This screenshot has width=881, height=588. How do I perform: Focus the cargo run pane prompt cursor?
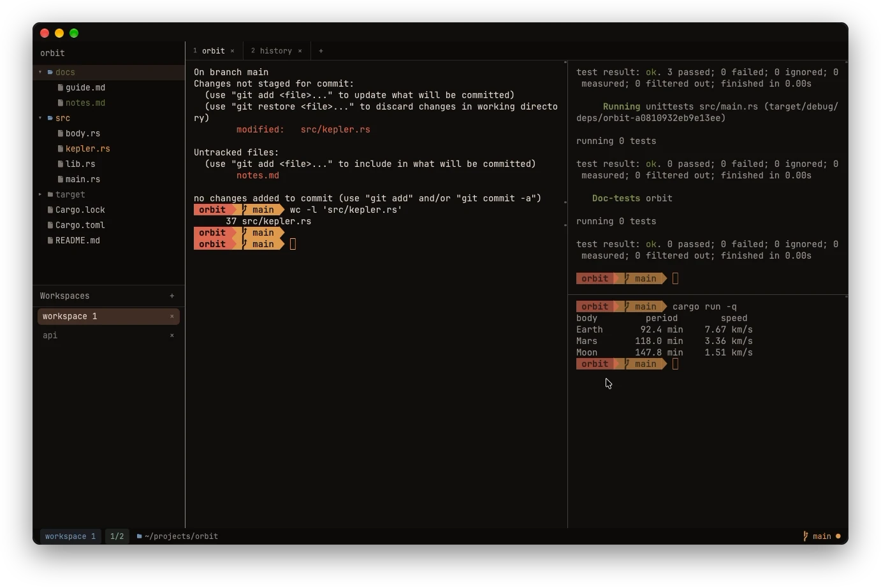pos(675,364)
